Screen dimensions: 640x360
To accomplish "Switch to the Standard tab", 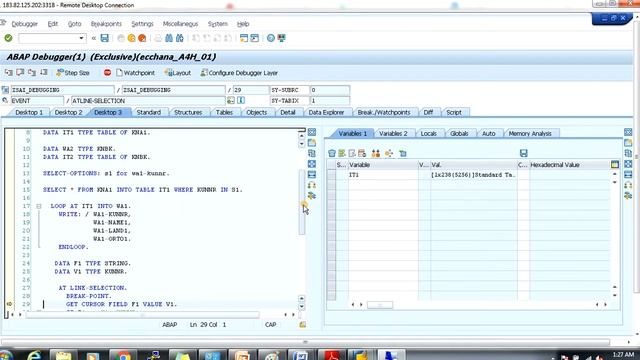I will pos(149,112).
